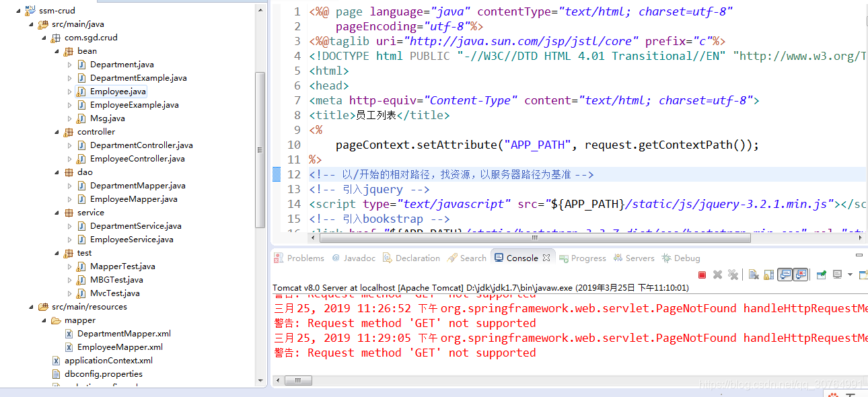Open EmployeeController.java
The image size is (868, 397).
[x=137, y=159]
